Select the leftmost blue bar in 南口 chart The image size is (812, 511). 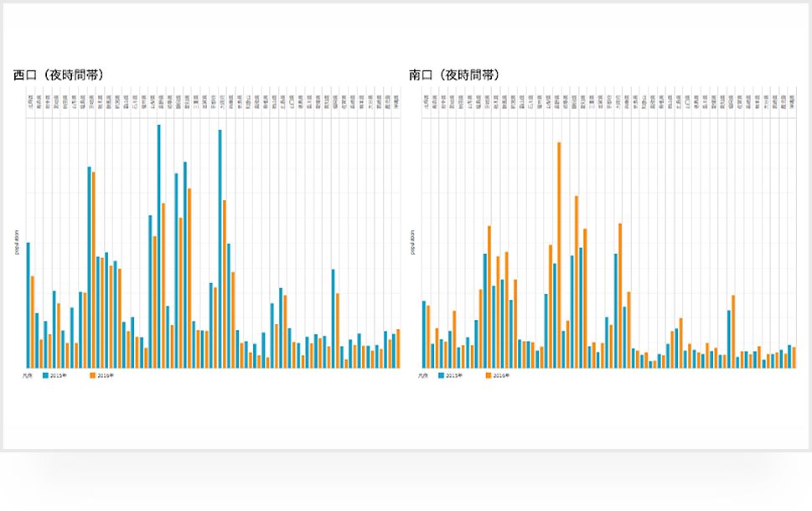423,333
